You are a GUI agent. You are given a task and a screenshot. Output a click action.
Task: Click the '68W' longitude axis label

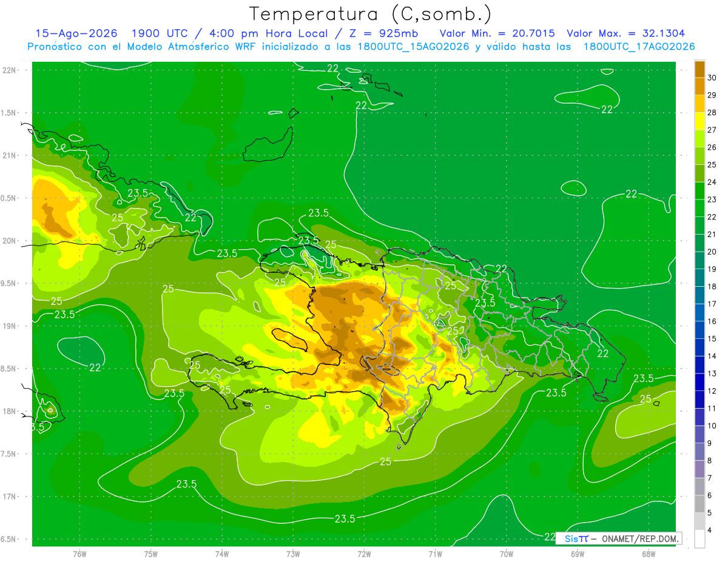point(649,554)
